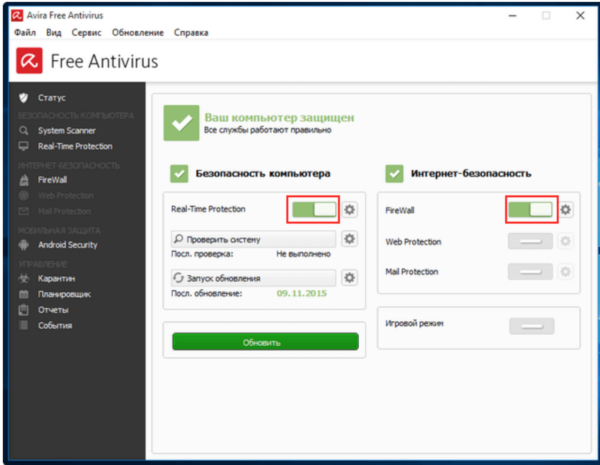Open Real-Time Protection settings gear

pos(349,209)
